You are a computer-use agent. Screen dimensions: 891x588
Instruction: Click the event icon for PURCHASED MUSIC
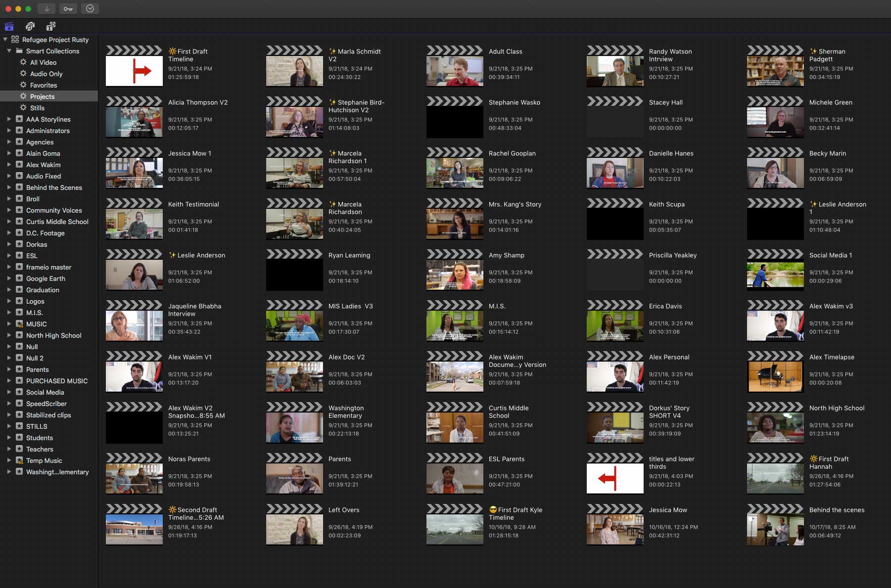pos(19,381)
